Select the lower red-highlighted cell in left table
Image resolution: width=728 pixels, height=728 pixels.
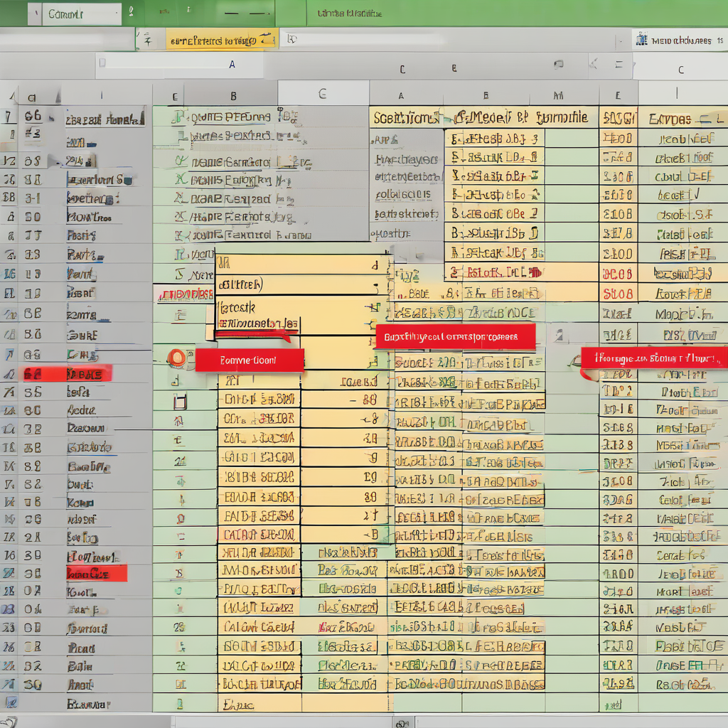[96, 573]
